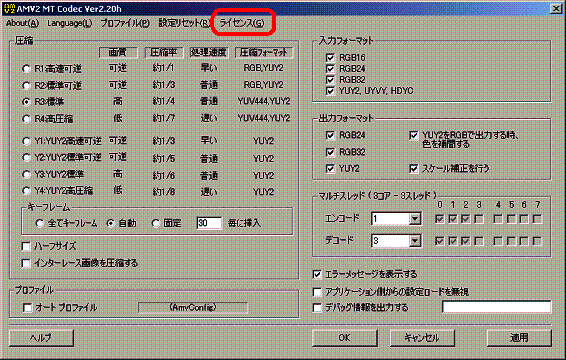This screenshot has width=566, height=360.
Task: Click the OK button
Action: coord(345,338)
